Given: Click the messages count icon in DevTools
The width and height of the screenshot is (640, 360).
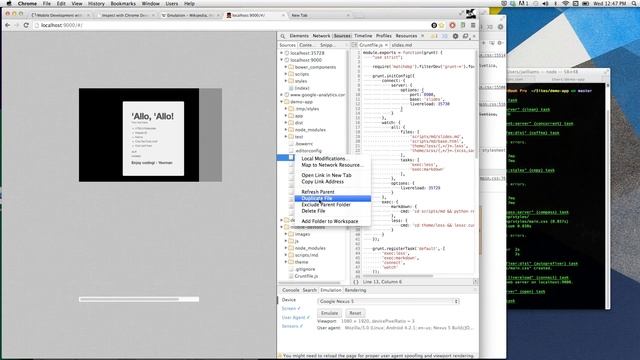Looking at the screenshot, I should (x=444, y=36).
